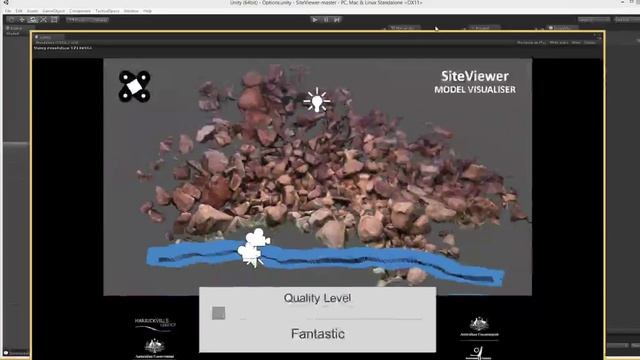Viewport: 640px width, 360px height.
Task: Click the 'SiteViewer' title text
Action: point(475,76)
